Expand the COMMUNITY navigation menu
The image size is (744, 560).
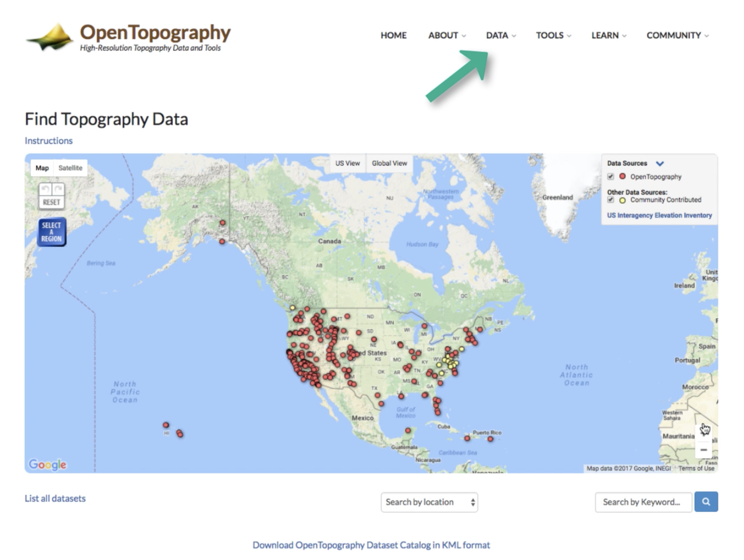677,35
